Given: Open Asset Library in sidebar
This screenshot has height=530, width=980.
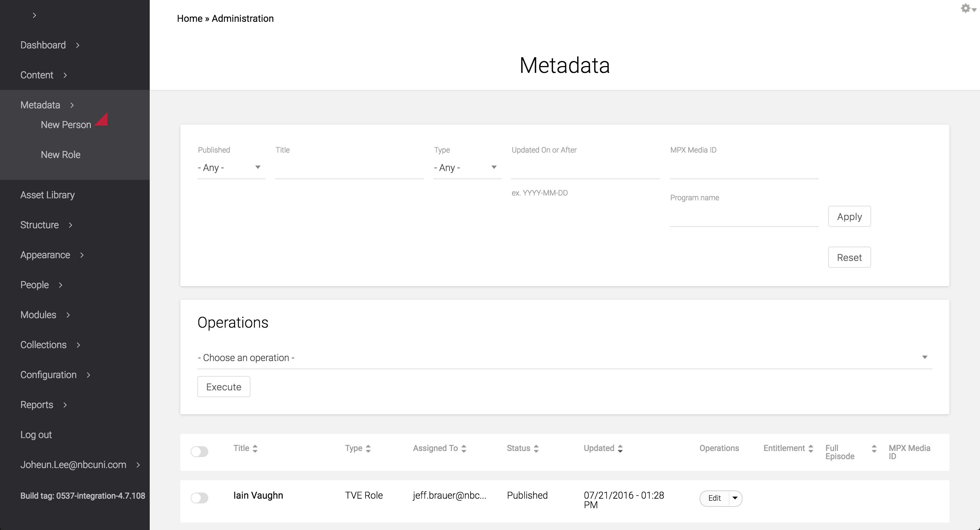Looking at the screenshot, I should [x=48, y=195].
